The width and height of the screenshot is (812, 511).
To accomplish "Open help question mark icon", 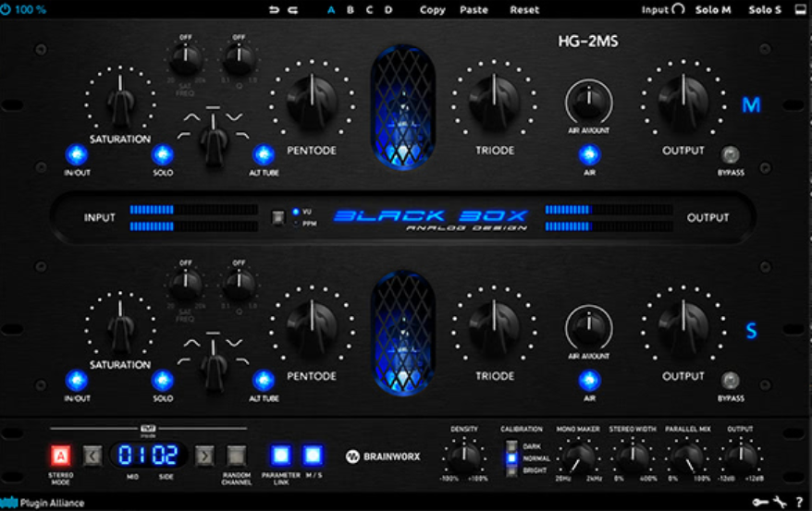I will [x=800, y=502].
